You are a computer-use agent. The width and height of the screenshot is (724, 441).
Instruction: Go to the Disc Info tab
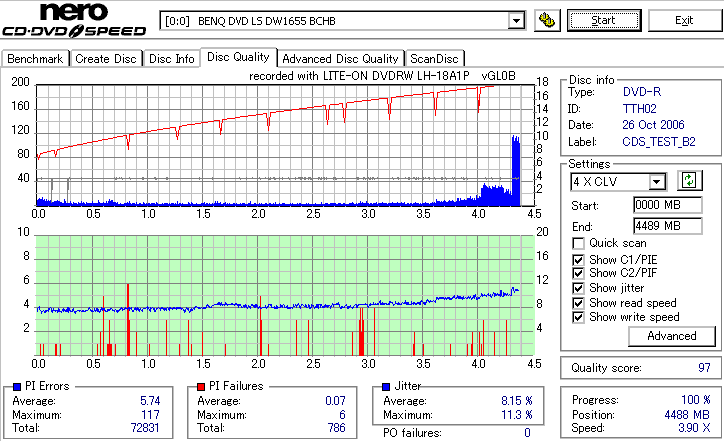[x=172, y=59]
